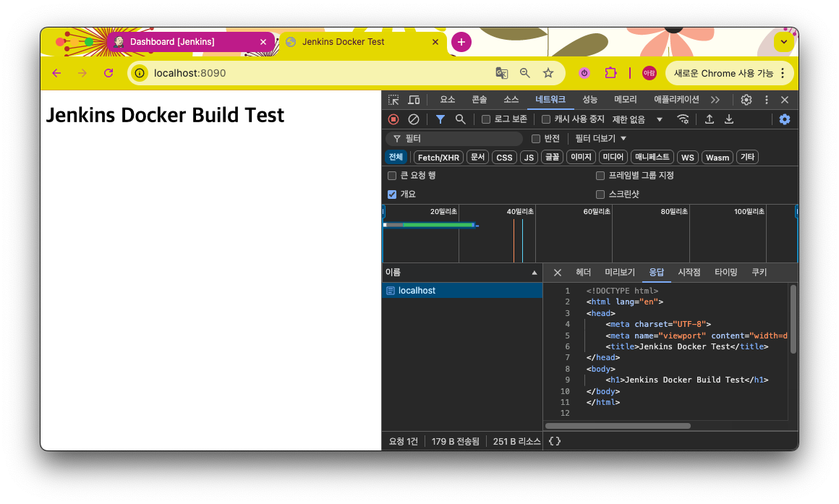This screenshot has height=504, width=839.
Task: Open the Chrome profile avatar
Action: tap(649, 73)
